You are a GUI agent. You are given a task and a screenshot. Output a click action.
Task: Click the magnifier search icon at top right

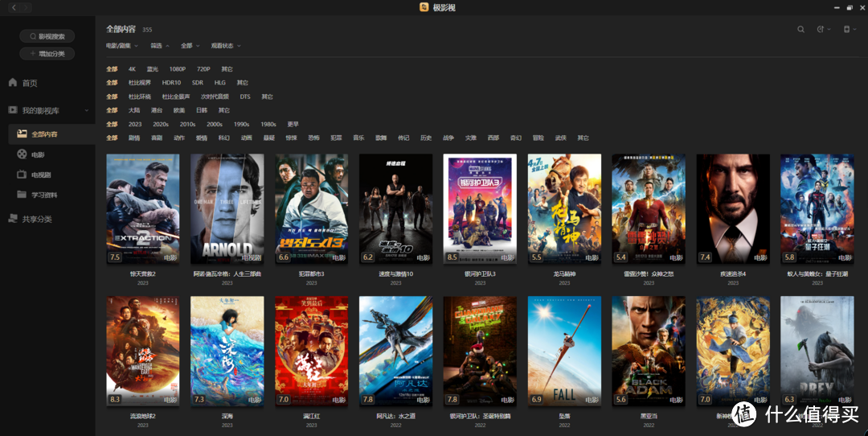800,30
